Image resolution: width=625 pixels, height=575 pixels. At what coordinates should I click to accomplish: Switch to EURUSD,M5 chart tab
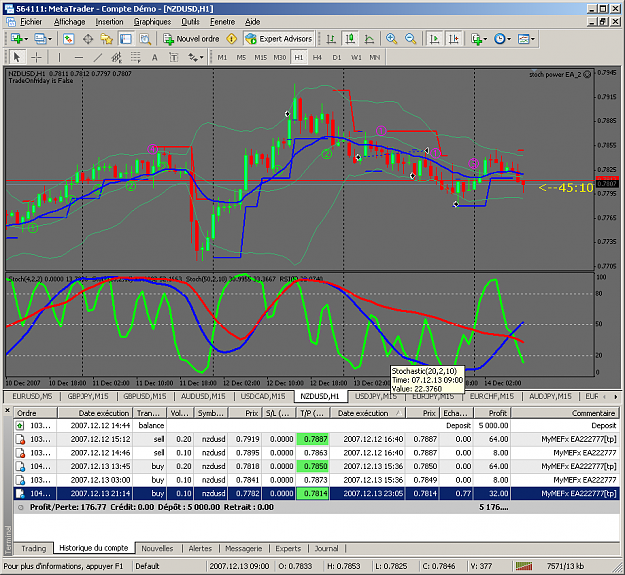(32, 396)
